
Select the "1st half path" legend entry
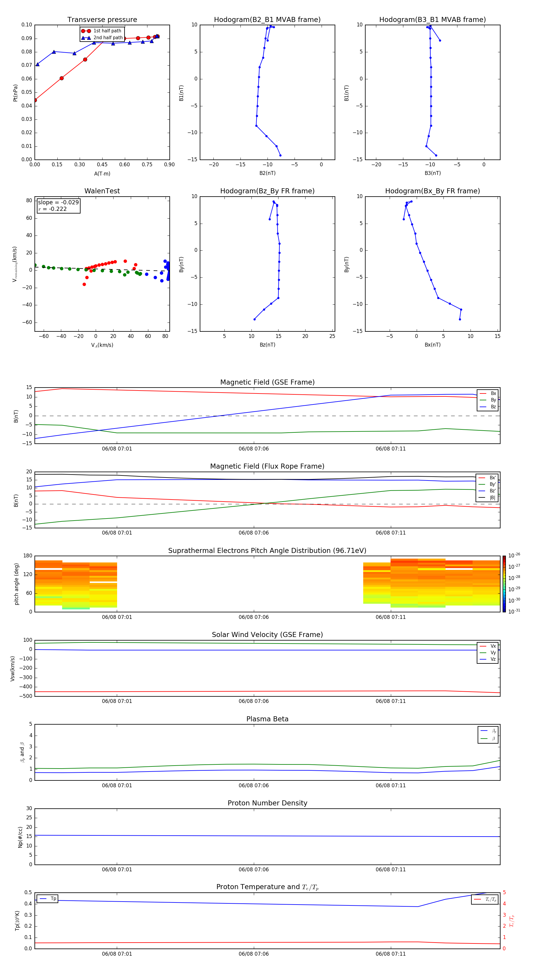[x=102, y=31]
